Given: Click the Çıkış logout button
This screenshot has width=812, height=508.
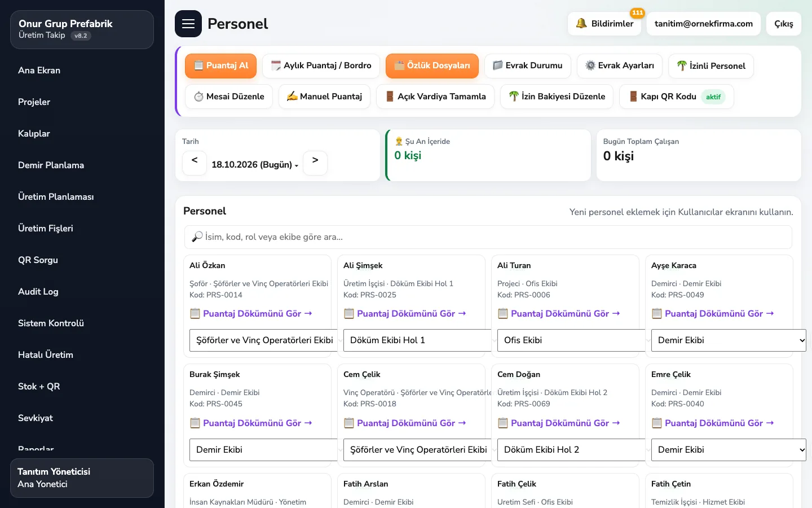Looking at the screenshot, I should pos(784,24).
